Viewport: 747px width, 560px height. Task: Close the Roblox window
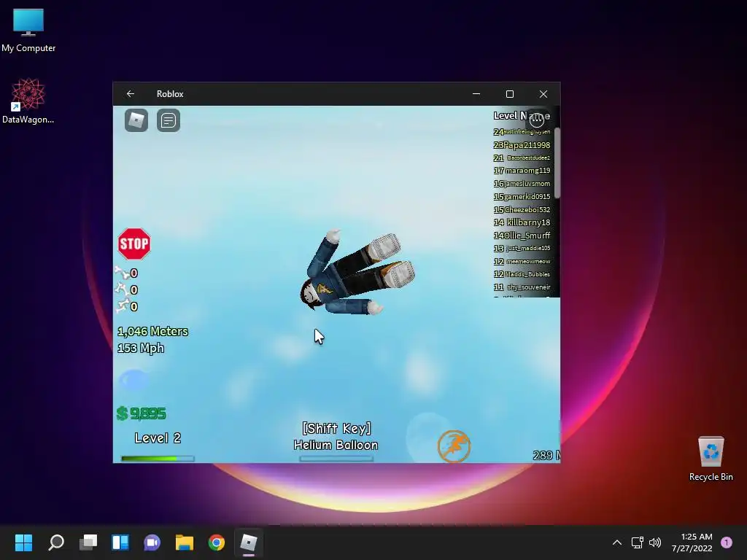click(543, 94)
